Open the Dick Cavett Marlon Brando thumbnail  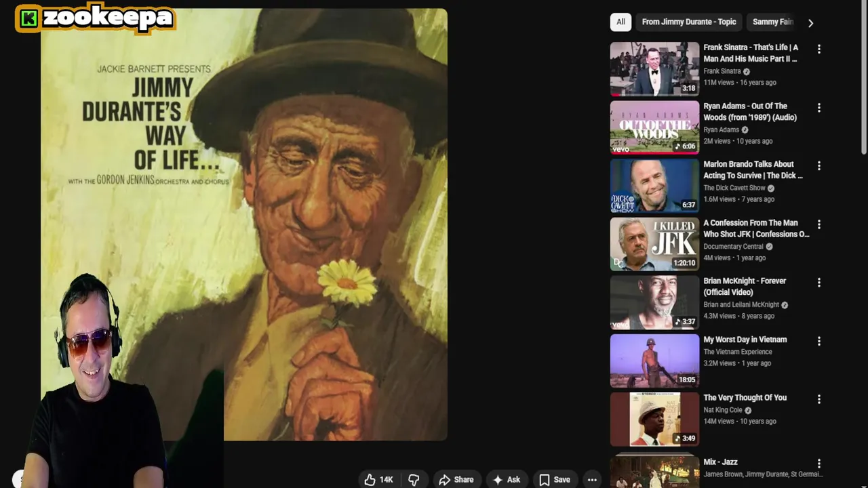[x=654, y=186]
